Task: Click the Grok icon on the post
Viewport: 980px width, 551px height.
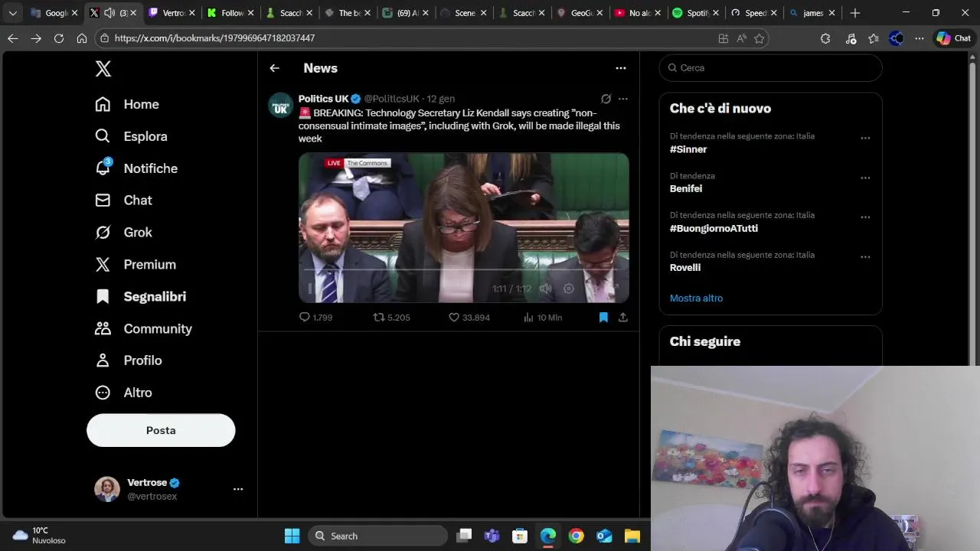Action: [x=606, y=99]
